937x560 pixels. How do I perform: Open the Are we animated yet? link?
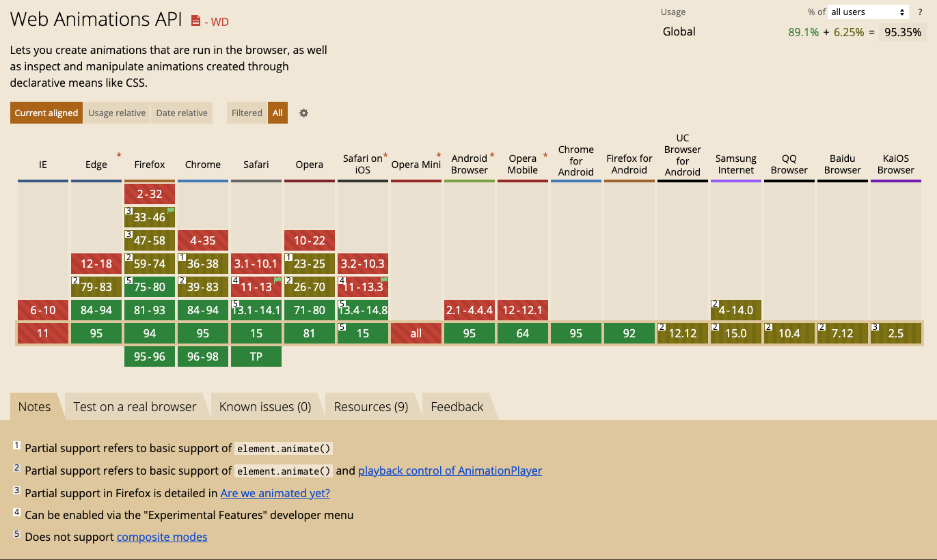point(275,493)
